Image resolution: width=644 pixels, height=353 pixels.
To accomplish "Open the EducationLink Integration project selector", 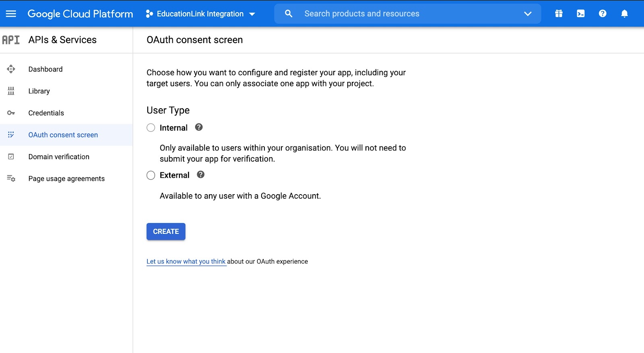I will (x=200, y=14).
